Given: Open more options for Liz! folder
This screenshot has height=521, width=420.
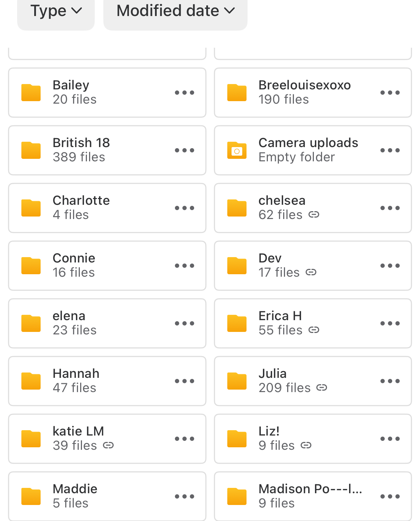Looking at the screenshot, I should tap(390, 439).
